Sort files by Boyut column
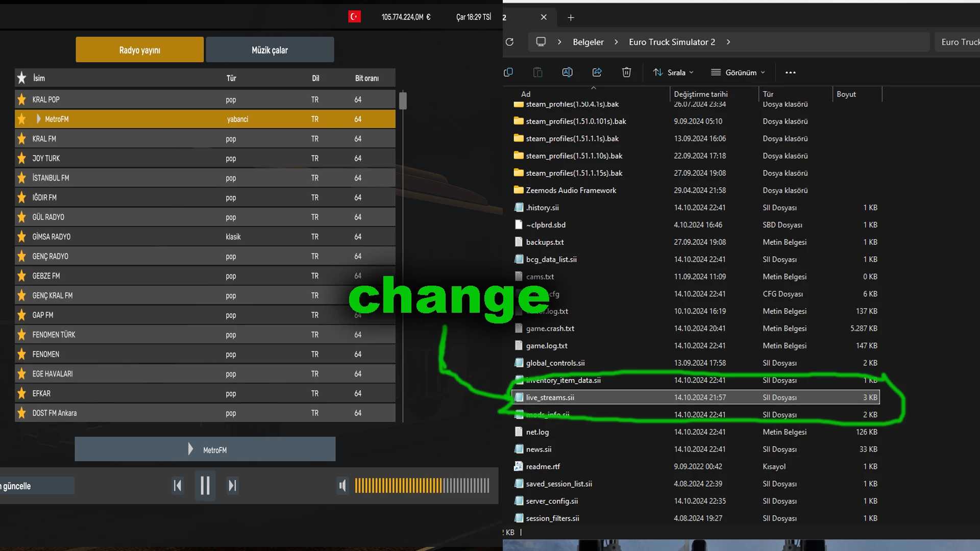The width and height of the screenshot is (980, 551). pos(846,94)
